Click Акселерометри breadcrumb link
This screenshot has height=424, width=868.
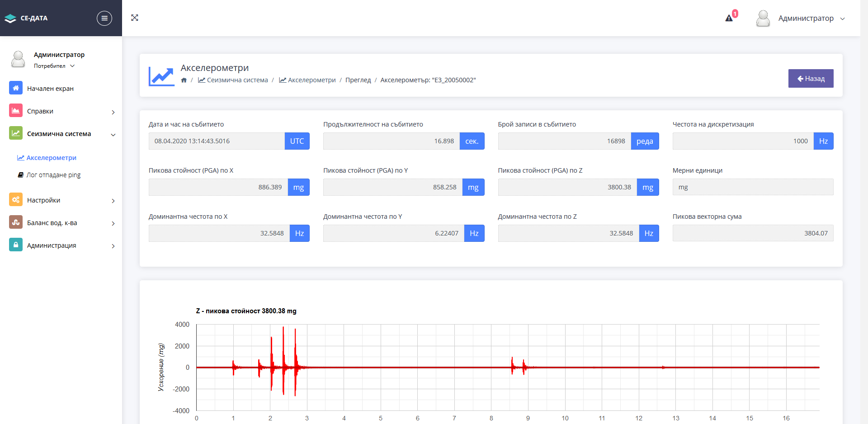tap(311, 80)
